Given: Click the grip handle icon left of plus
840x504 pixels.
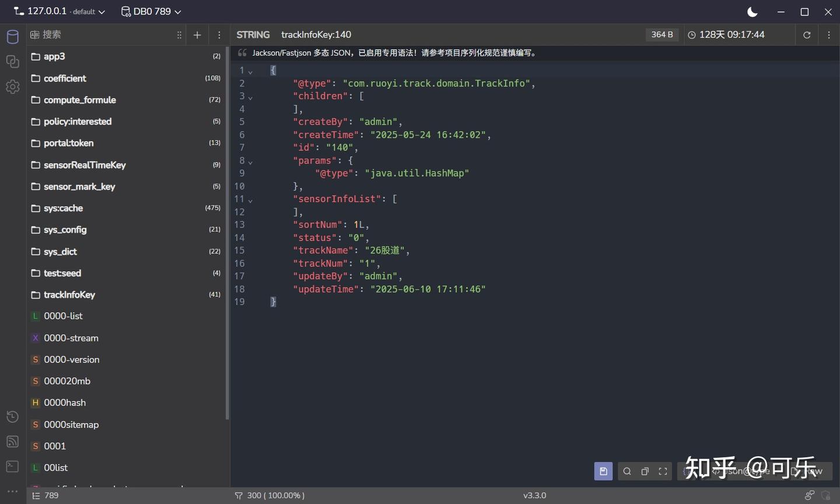Looking at the screenshot, I should 179,35.
